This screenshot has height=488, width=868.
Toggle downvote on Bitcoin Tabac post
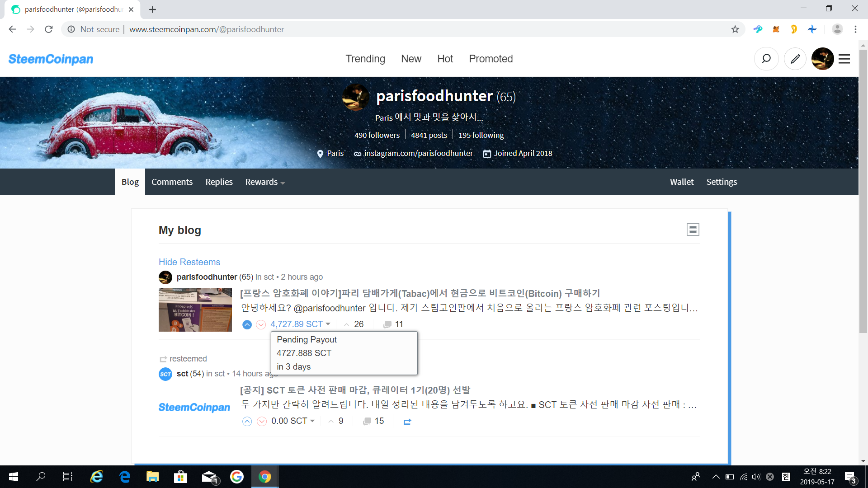point(261,324)
